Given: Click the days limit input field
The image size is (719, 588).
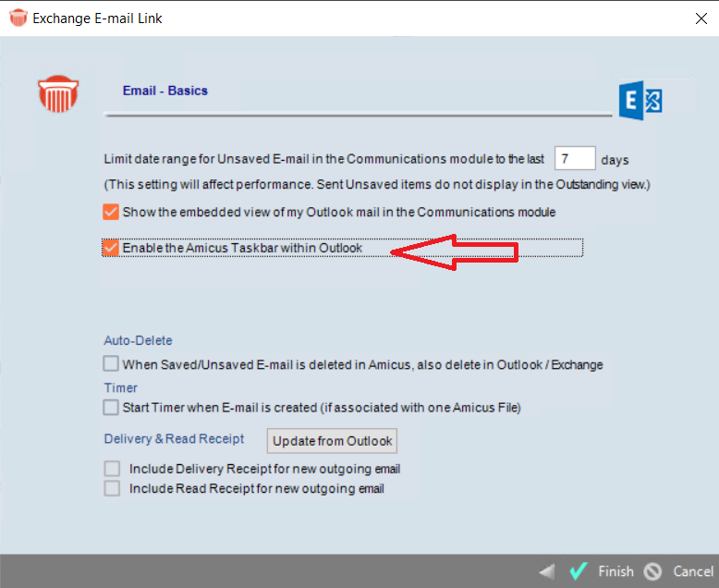Looking at the screenshot, I should (x=575, y=159).
